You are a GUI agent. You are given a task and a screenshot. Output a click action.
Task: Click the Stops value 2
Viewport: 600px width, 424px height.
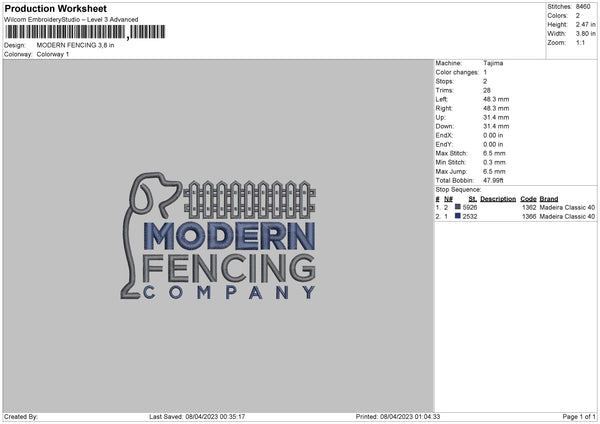[x=485, y=82]
